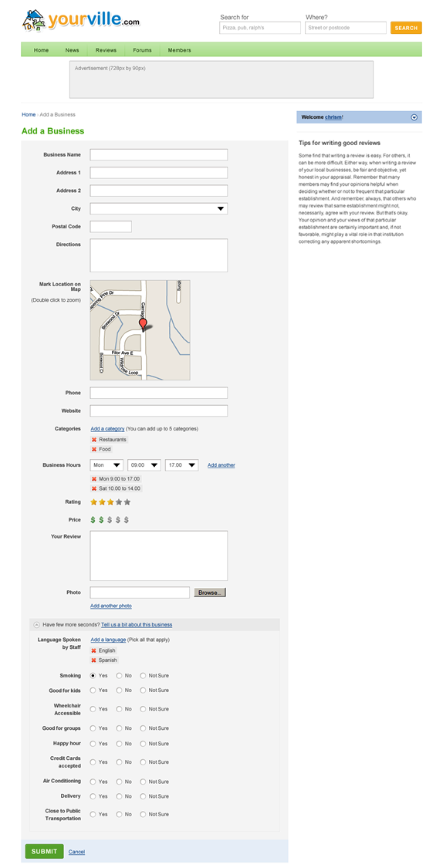Screen dimensions: 443x868
Task: Remove the Restaurants category tag
Action: [94, 440]
